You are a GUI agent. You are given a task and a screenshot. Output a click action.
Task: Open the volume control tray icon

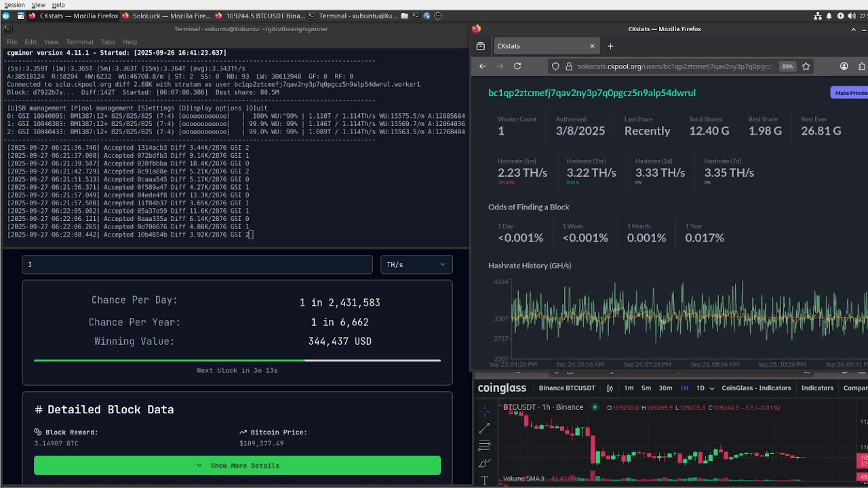coord(852,16)
